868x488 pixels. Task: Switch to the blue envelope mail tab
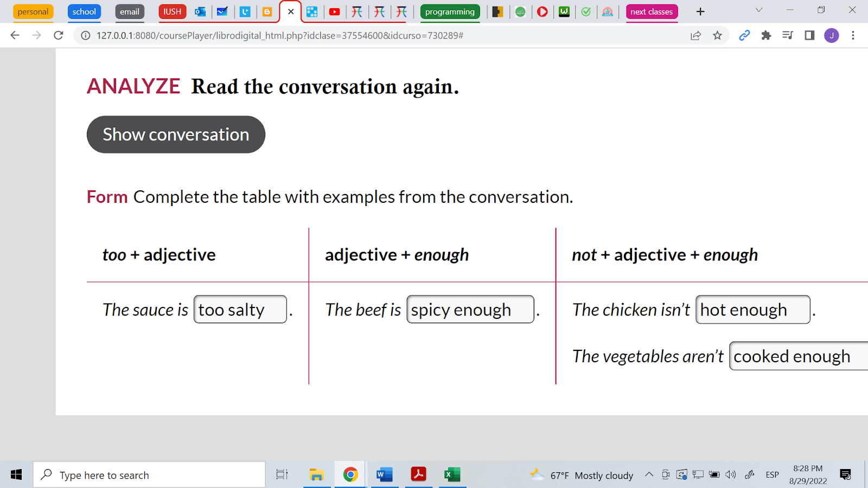(x=222, y=12)
